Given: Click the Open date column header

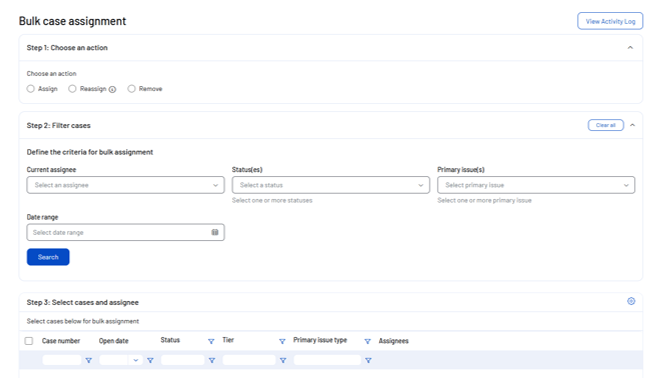Looking at the screenshot, I should [x=113, y=341].
